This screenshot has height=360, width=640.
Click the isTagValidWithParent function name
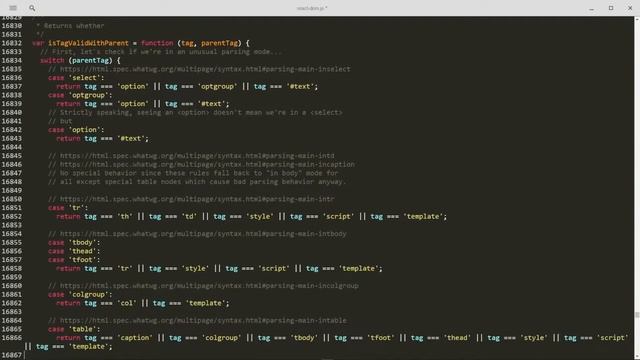point(88,43)
